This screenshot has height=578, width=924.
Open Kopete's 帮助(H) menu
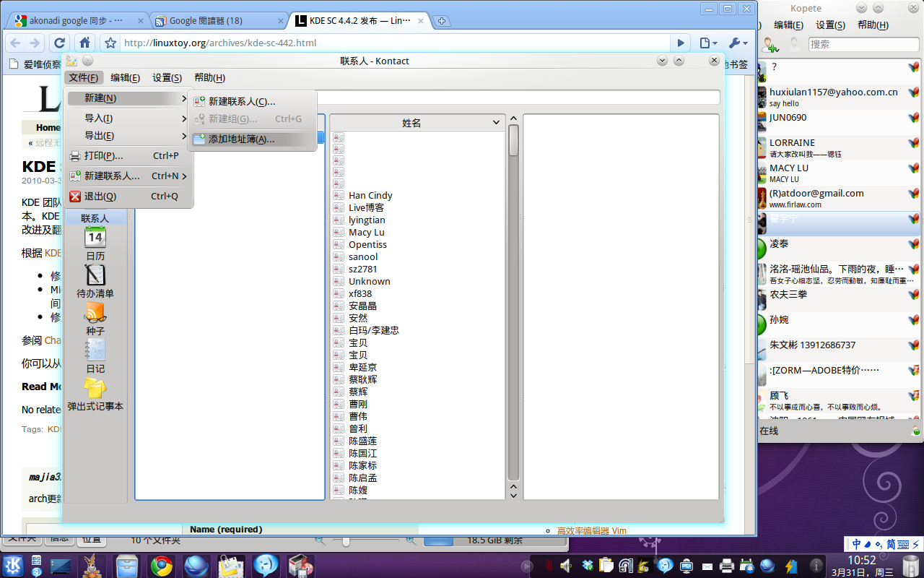click(873, 25)
